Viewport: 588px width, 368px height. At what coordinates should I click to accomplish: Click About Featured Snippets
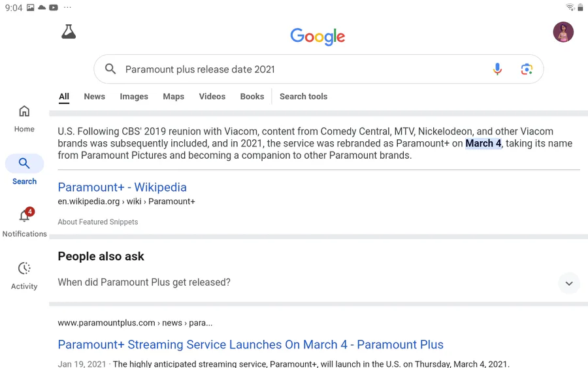point(97,222)
